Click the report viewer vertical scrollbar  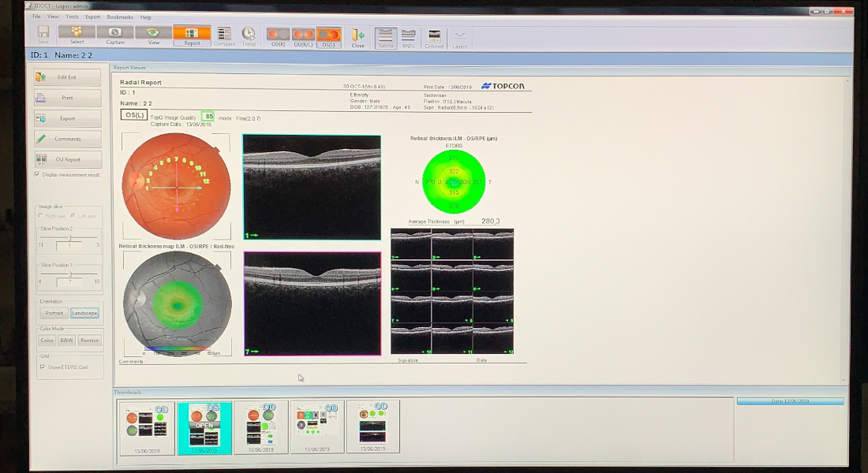click(x=844, y=229)
